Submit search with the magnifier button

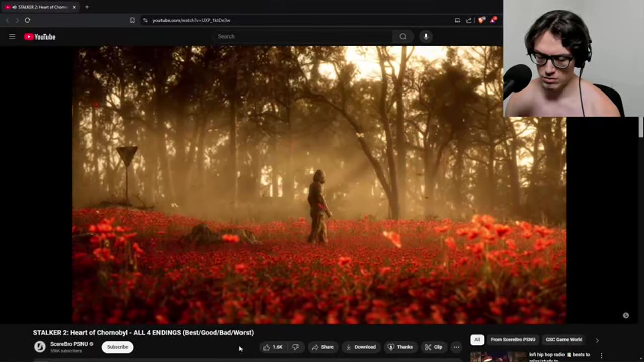403,36
